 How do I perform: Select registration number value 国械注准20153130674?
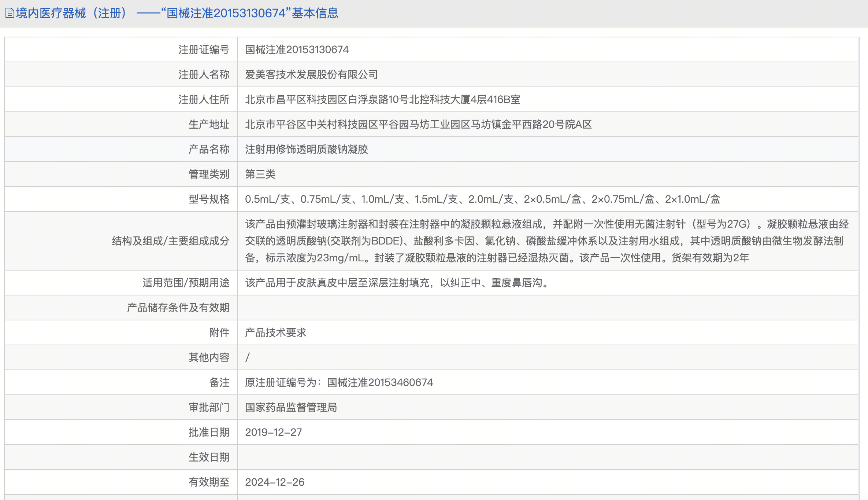(x=297, y=49)
